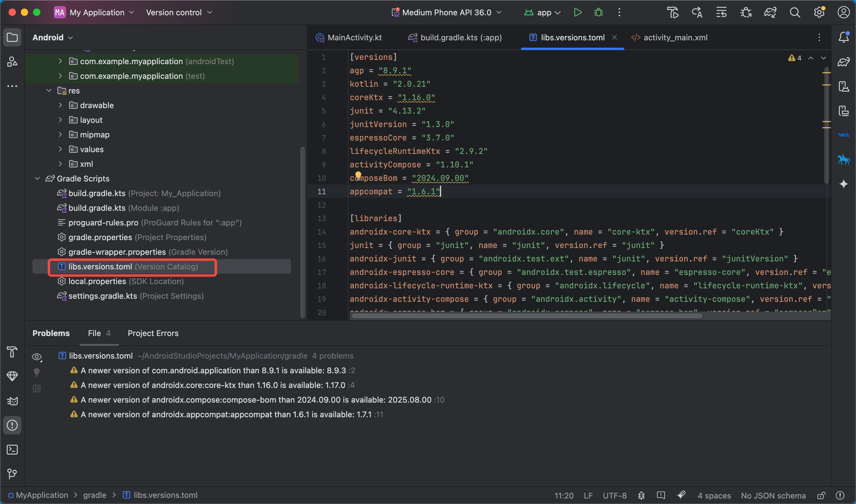Screen dimensions: 856x504
Task: Open the Notifications bell panel
Action: click(843, 37)
